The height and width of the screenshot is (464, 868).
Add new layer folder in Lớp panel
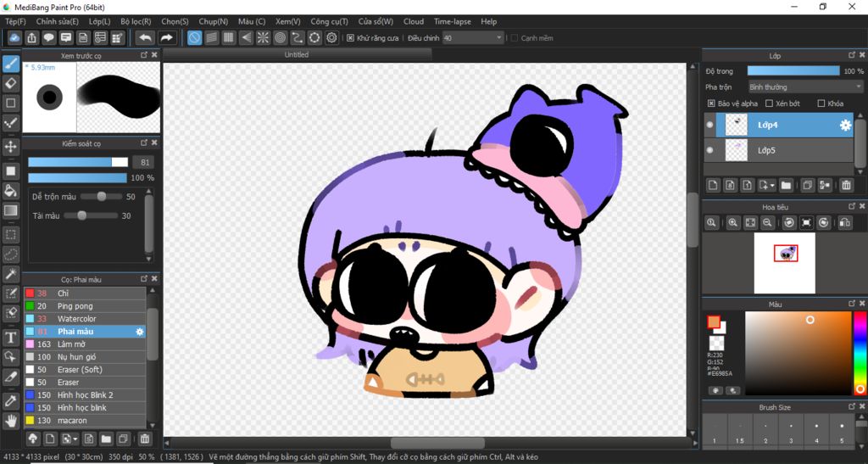point(786,185)
